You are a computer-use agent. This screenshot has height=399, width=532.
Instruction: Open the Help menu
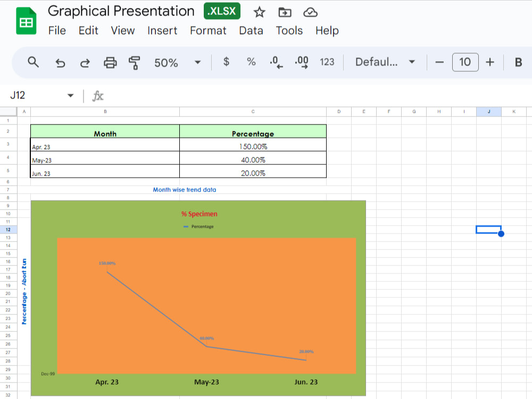[327, 30]
